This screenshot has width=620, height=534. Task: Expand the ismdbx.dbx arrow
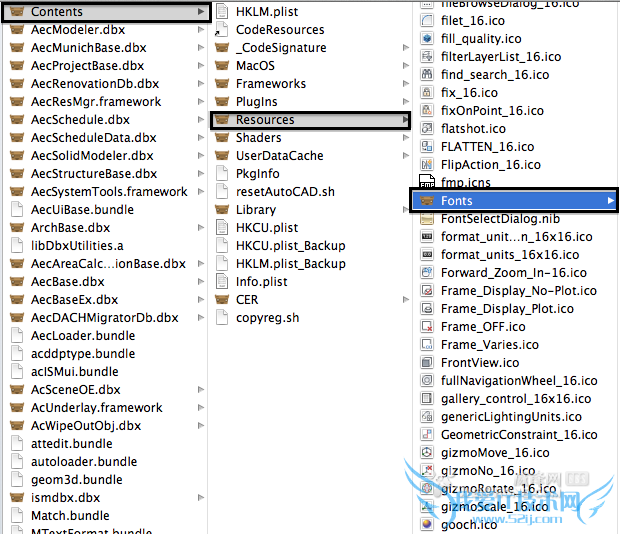(201, 497)
